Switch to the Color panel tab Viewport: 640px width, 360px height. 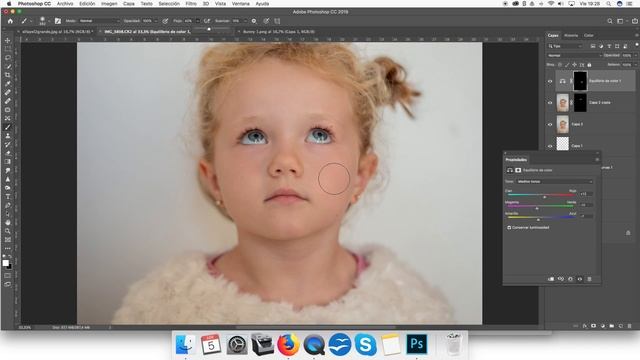[589, 36]
